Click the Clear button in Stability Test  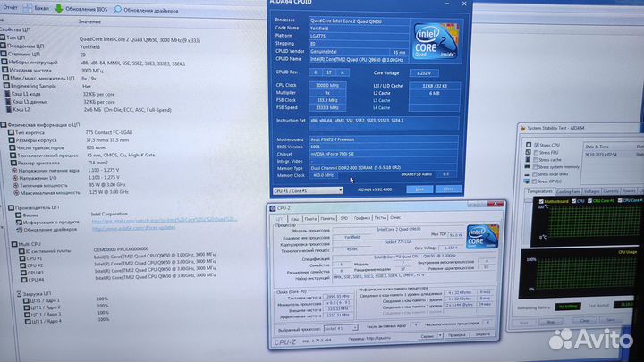[x=584, y=321]
